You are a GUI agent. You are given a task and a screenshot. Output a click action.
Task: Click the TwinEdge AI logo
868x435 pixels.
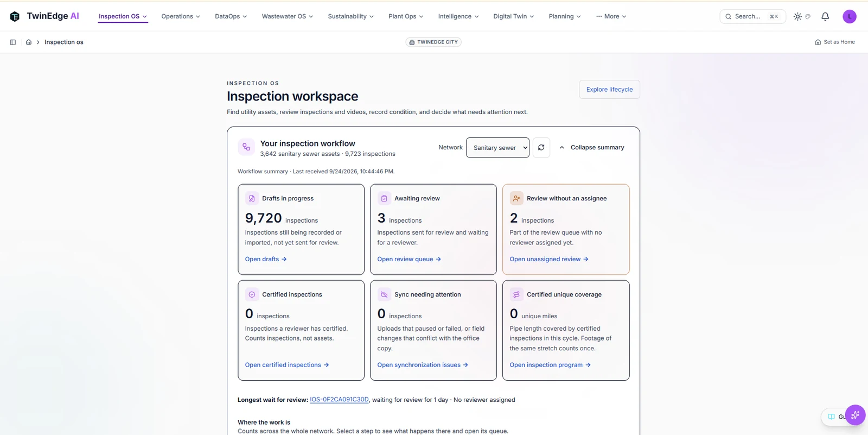coord(44,16)
